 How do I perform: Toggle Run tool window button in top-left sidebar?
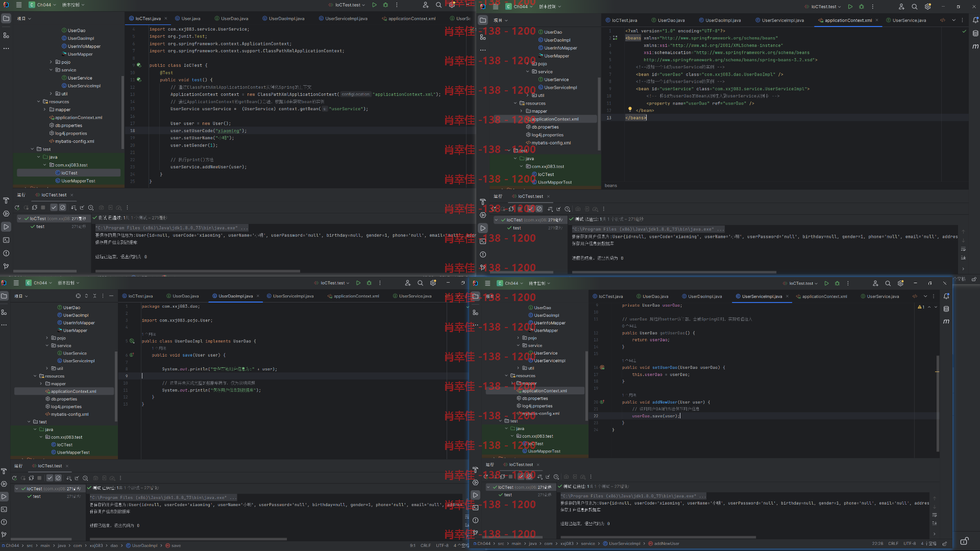6,227
